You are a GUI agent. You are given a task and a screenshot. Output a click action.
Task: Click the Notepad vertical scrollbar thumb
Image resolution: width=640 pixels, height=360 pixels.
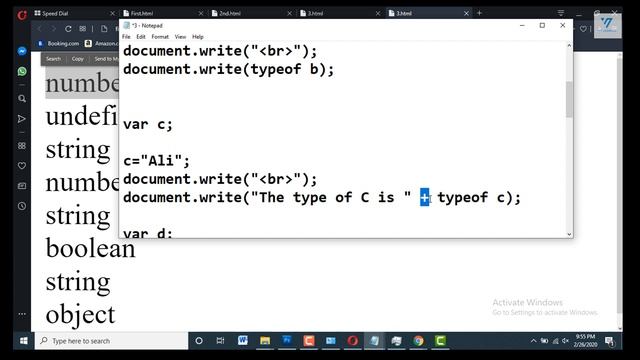[x=569, y=99]
